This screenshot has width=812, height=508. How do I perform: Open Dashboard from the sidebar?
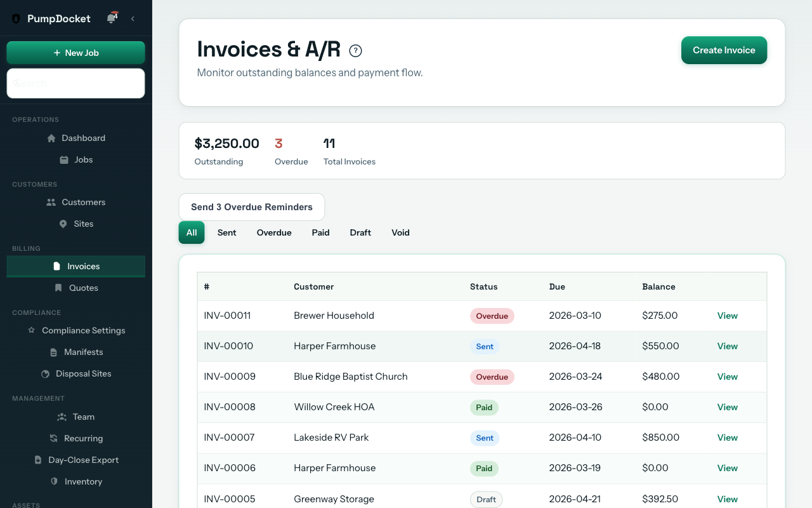83,138
